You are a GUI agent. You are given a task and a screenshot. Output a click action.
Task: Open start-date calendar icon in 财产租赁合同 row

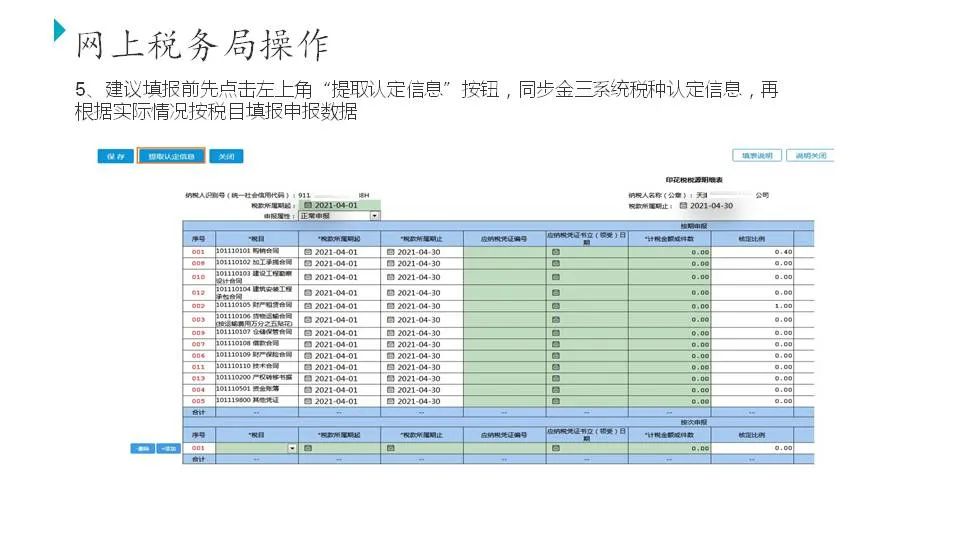[308, 306]
